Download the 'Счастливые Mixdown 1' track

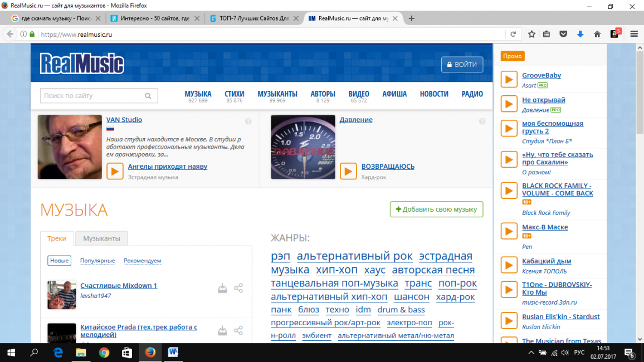(x=222, y=288)
